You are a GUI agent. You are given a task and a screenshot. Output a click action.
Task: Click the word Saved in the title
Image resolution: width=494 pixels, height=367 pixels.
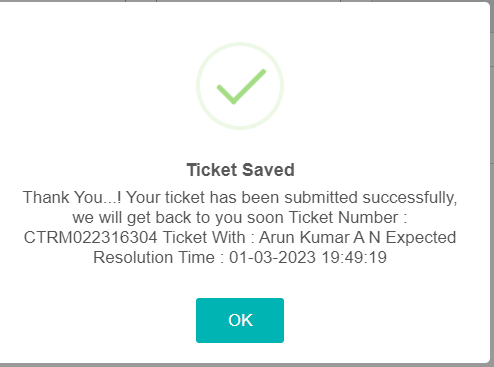(x=268, y=170)
